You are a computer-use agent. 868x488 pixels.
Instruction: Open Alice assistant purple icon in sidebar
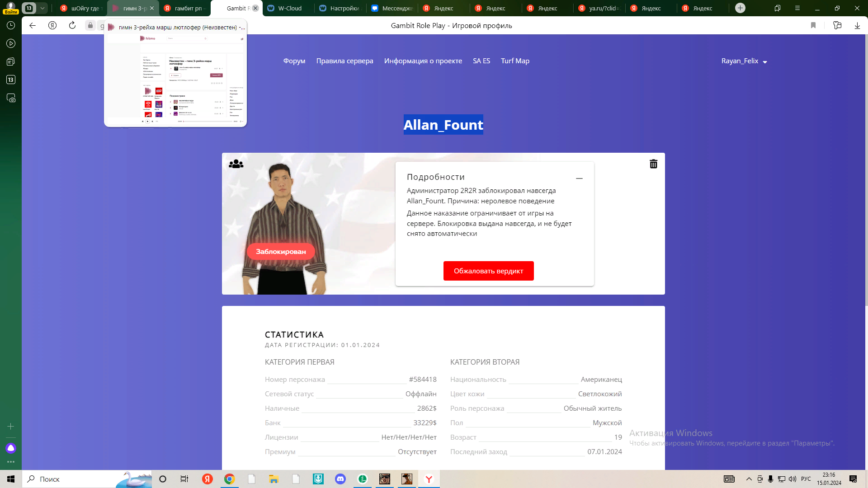pyautogui.click(x=11, y=448)
